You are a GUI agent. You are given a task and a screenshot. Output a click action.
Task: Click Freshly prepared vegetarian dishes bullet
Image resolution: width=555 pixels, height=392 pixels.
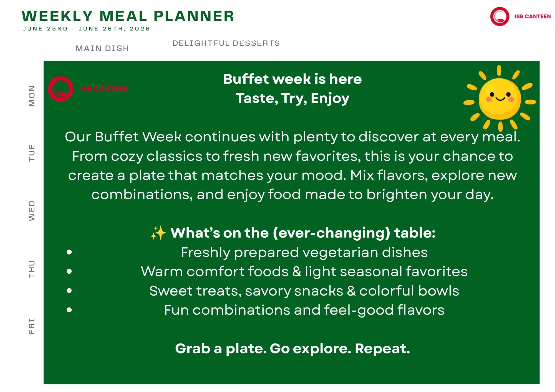tap(304, 253)
